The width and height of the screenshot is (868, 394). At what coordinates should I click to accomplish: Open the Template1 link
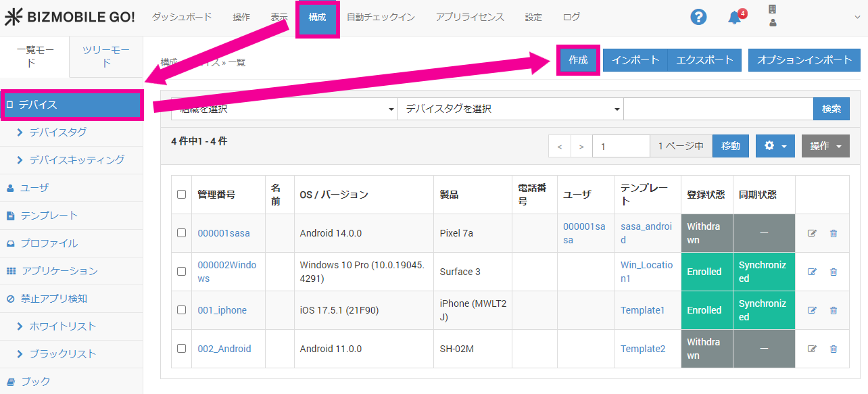tap(642, 310)
